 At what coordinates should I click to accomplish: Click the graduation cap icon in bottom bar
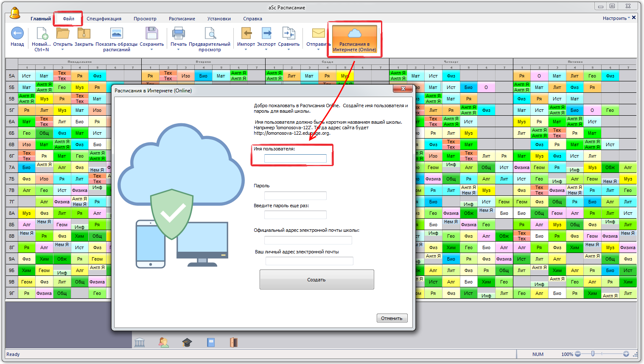tap(187, 342)
